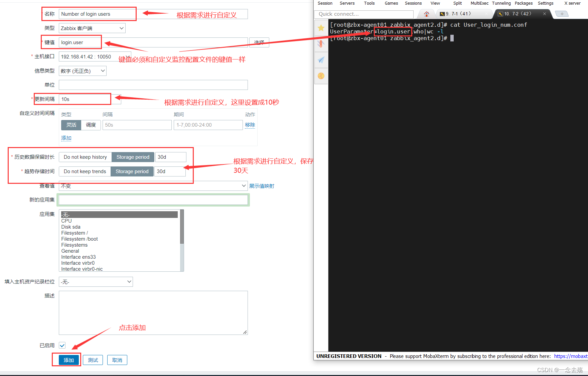Click the 键值 key input field

pyautogui.click(x=153, y=42)
